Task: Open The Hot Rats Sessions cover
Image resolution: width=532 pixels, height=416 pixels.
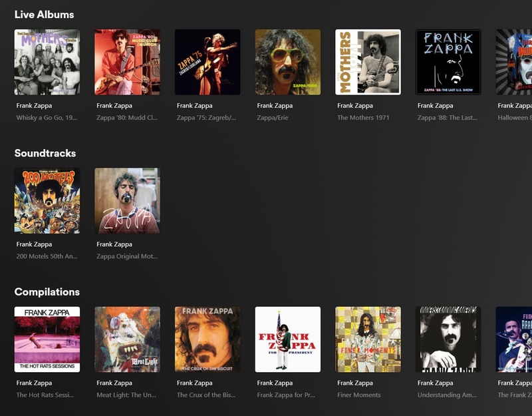Action: [47, 339]
